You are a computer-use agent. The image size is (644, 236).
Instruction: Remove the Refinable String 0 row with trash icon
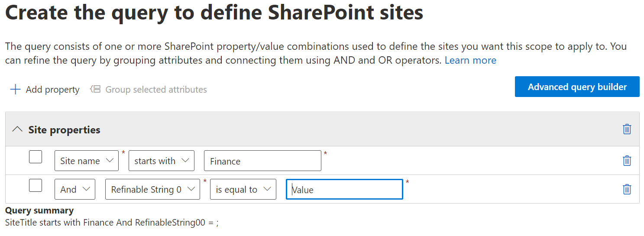click(x=627, y=189)
